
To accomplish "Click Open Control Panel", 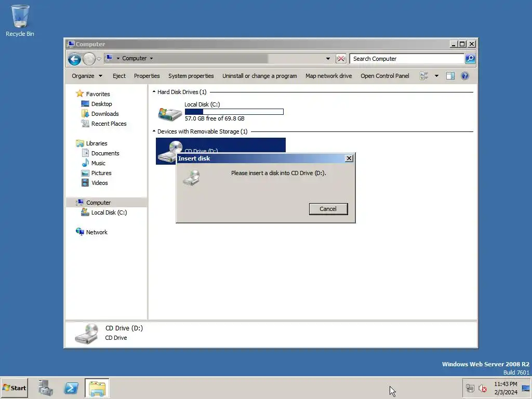I will [x=385, y=76].
